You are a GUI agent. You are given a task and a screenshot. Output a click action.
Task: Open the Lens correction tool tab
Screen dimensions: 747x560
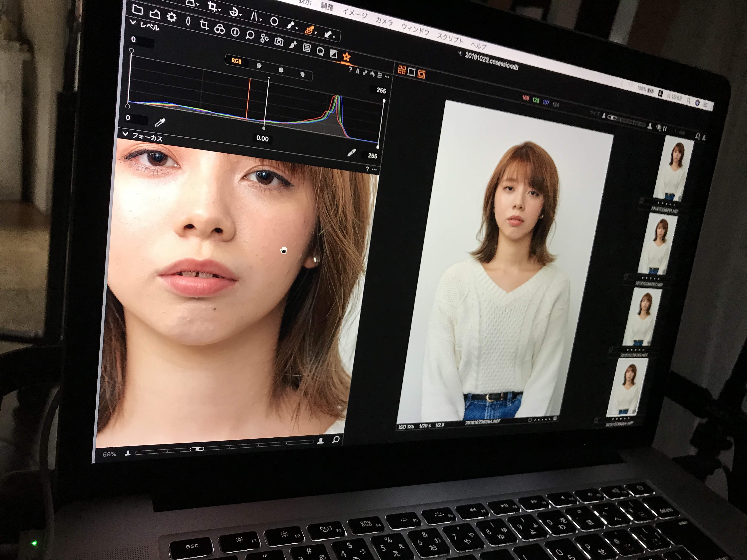tap(188, 21)
